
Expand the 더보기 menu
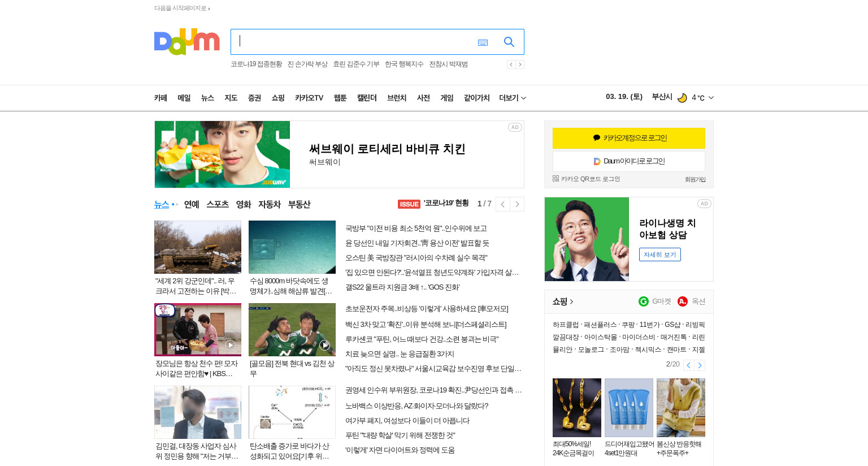point(513,98)
